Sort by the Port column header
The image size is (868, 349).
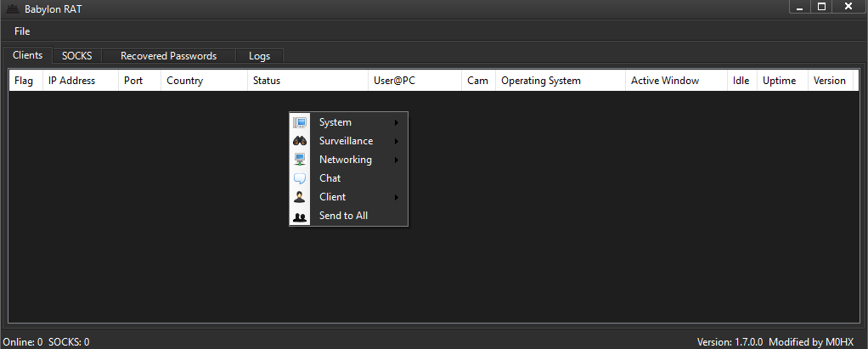click(139, 81)
